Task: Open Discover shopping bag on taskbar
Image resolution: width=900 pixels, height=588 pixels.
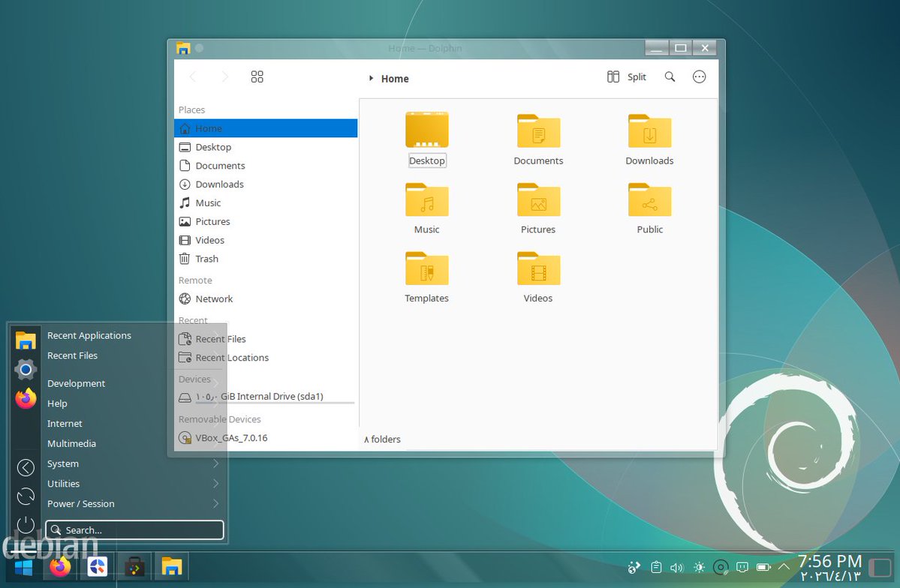Action: 135,567
